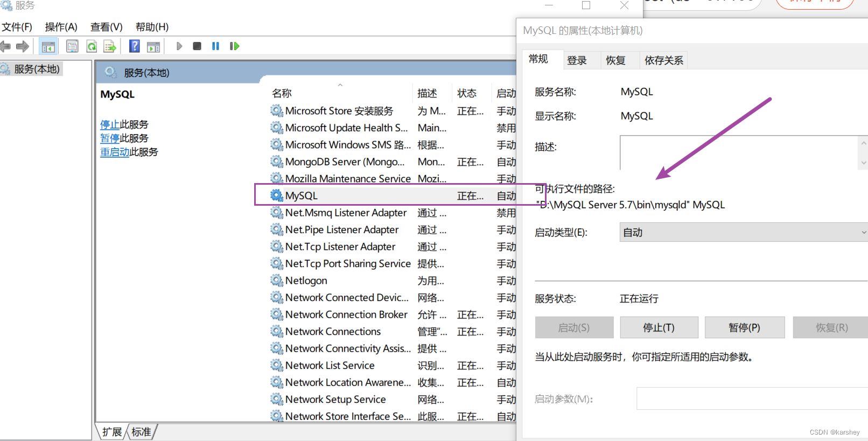Viewport: 868px width, 441px height.
Task: Switch to the 常规 tab in MySQL properties
Action: click(x=538, y=59)
